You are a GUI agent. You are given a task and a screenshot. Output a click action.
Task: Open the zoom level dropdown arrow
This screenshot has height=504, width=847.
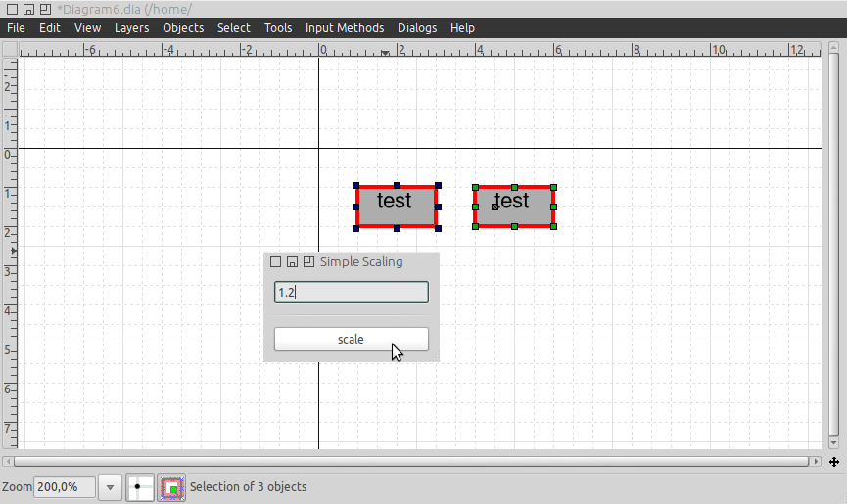click(111, 487)
